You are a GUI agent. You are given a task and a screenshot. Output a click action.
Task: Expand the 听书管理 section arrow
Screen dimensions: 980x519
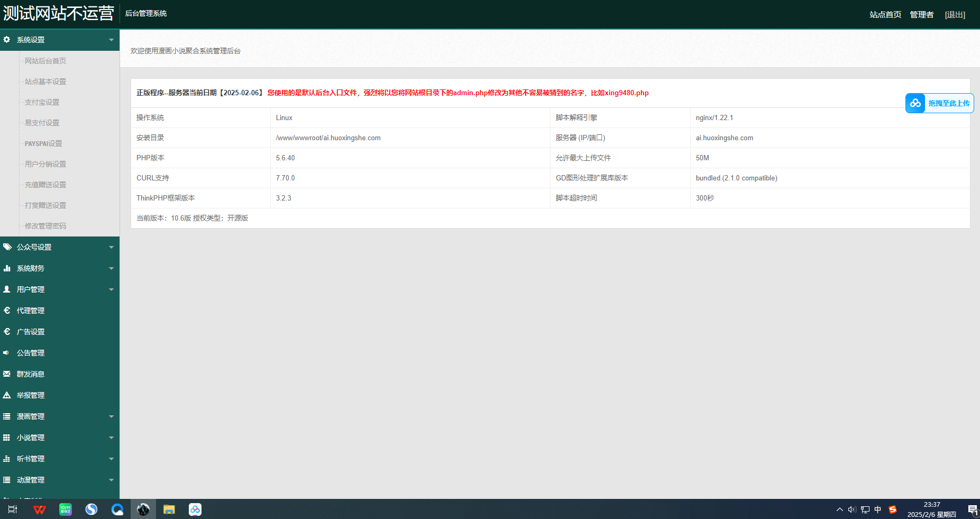click(111, 459)
